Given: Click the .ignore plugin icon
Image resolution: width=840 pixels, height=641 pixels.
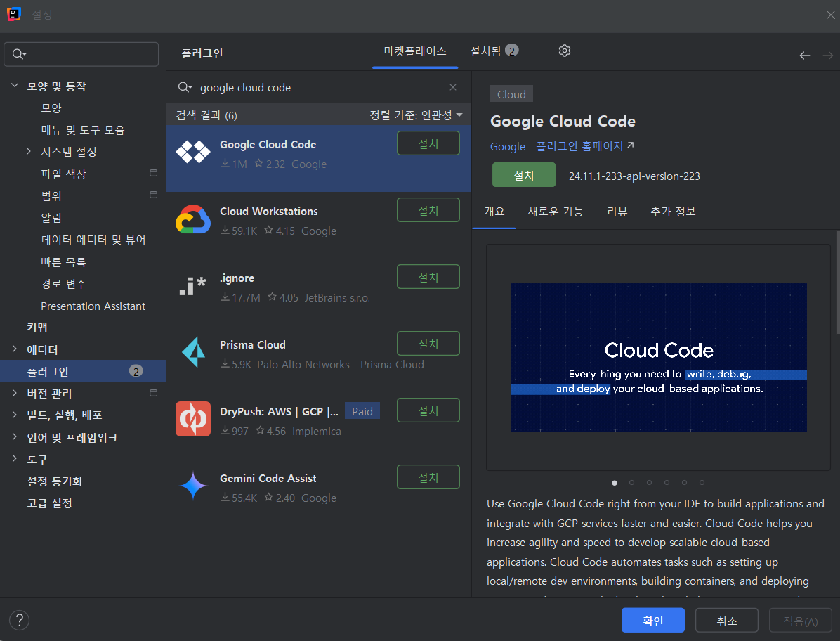Looking at the screenshot, I should [192, 285].
